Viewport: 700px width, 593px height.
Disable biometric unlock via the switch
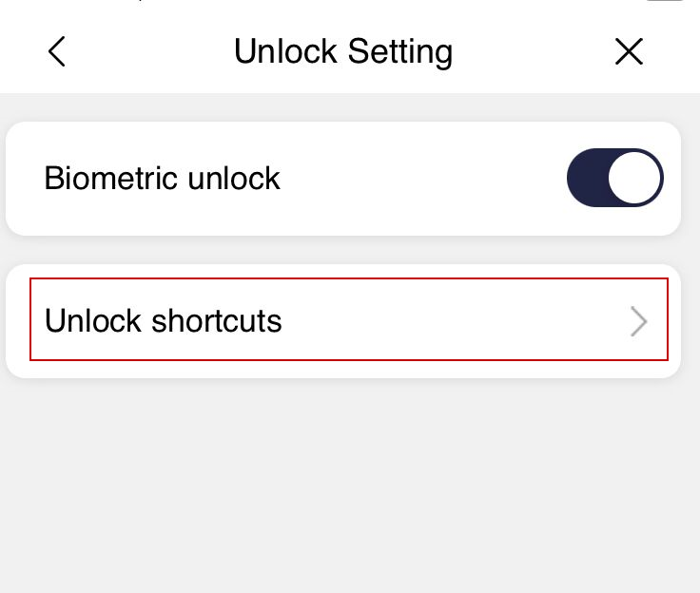point(614,178)
